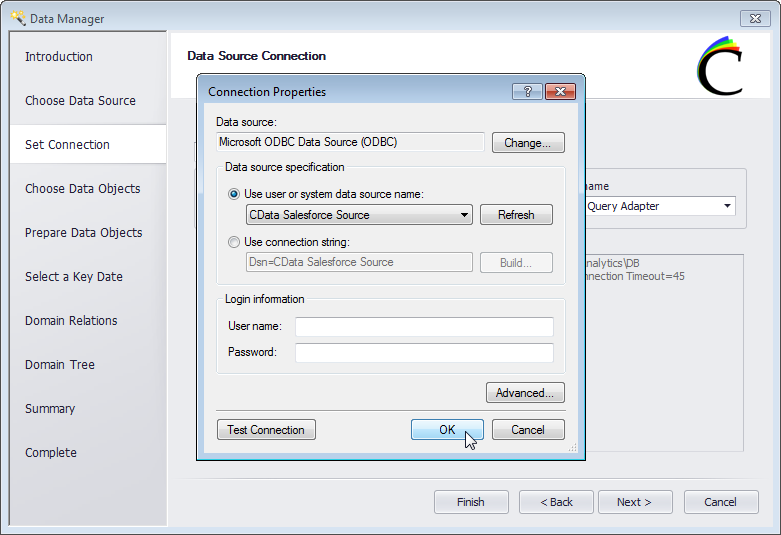
Task: Close the Connection Properties dialog
Action: click(x=560, y=91)
